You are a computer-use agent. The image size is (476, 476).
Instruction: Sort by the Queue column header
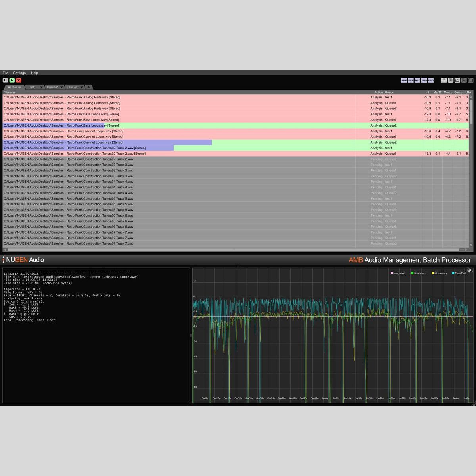tap(390, 92)
